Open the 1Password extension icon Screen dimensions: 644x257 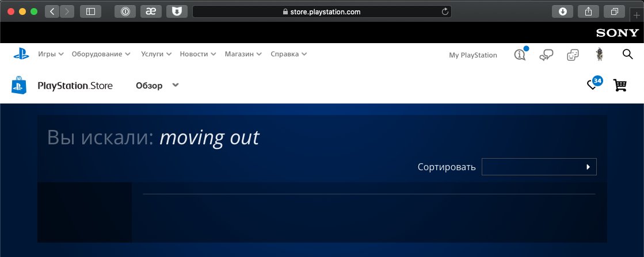click(x=125, y=11)
